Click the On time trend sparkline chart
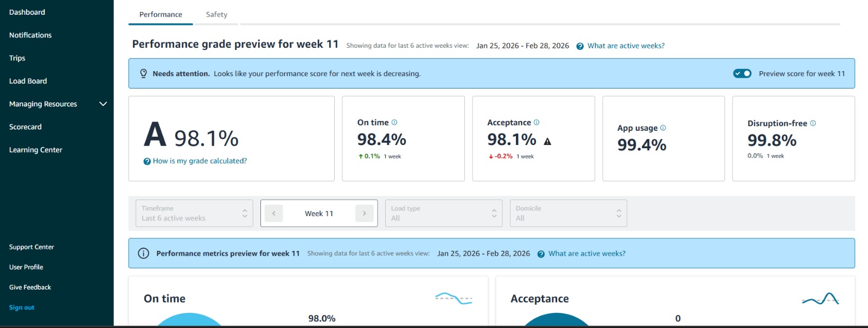868x328 pixels. [454, 298]
